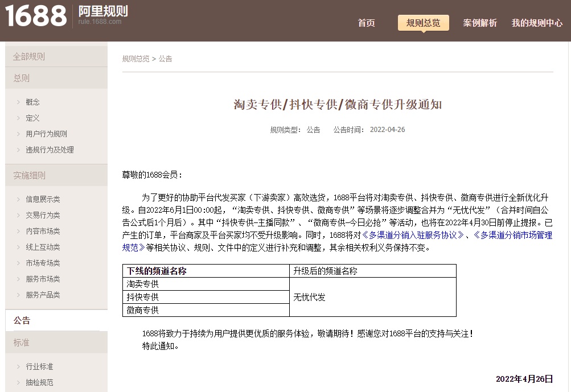Viewport: 571px width, 392px height.
Task: Open 抽检规范 in the sidebar
Action: (39, 382)
